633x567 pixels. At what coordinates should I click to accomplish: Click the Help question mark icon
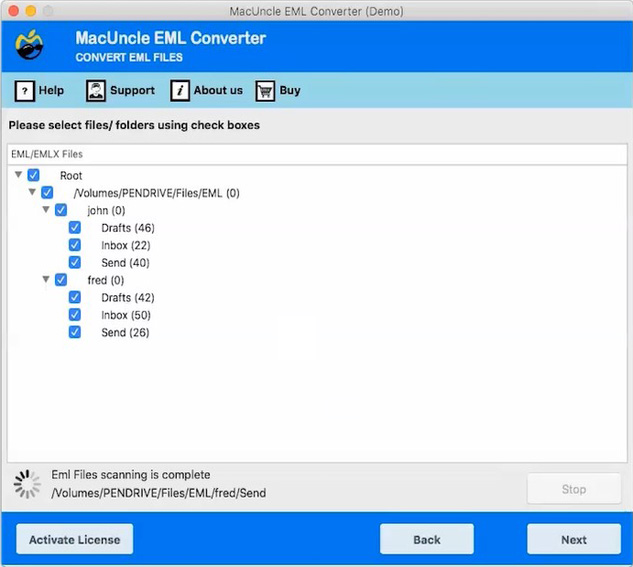point(25,90)
